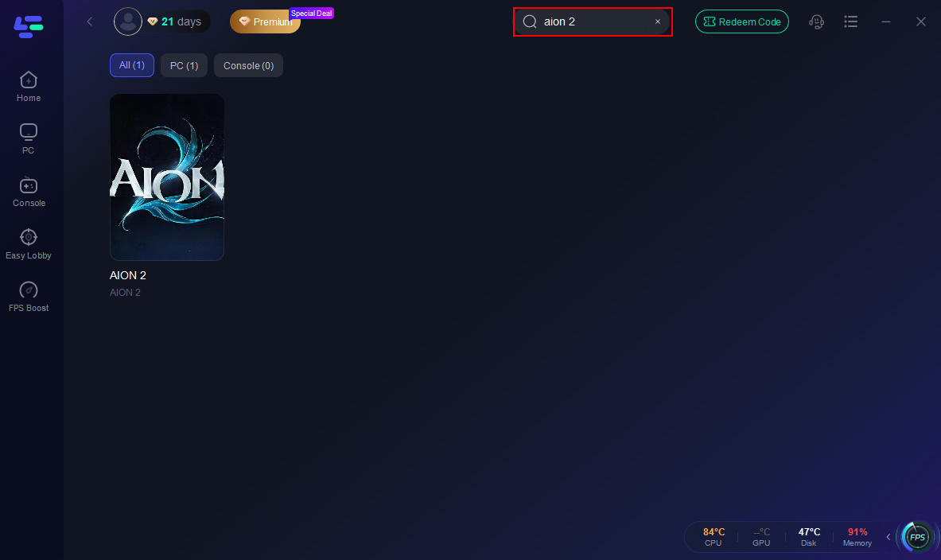
Task: Click the Redeem Code button
Action: coord(741,21)
